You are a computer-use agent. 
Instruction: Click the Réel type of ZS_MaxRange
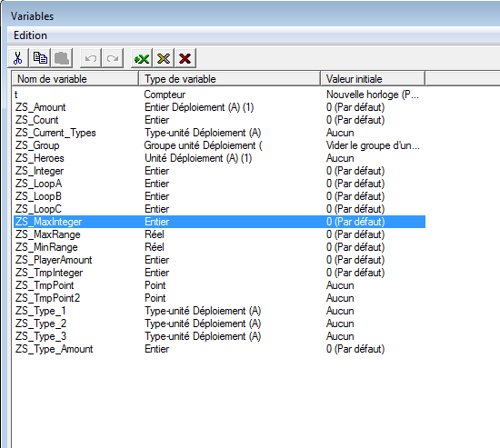[x=155, y=234]
